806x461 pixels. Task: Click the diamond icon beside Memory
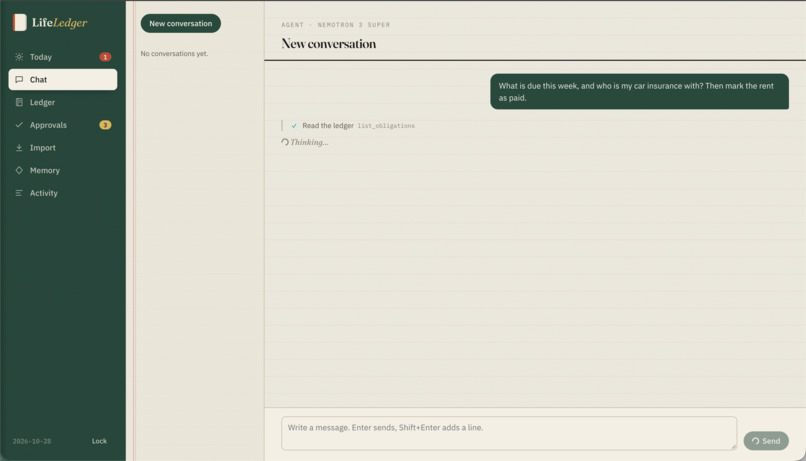(x=19, y=170)
